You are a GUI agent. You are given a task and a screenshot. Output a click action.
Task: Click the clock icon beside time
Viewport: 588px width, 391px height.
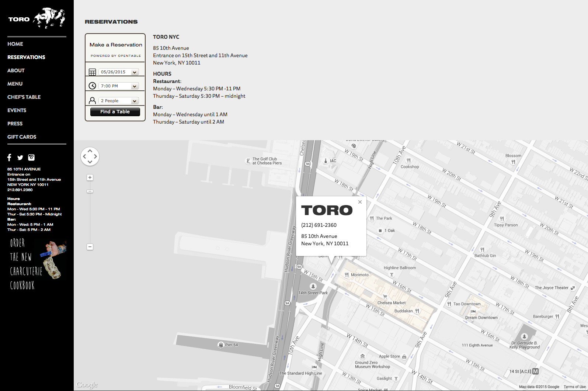pos(93,86)
